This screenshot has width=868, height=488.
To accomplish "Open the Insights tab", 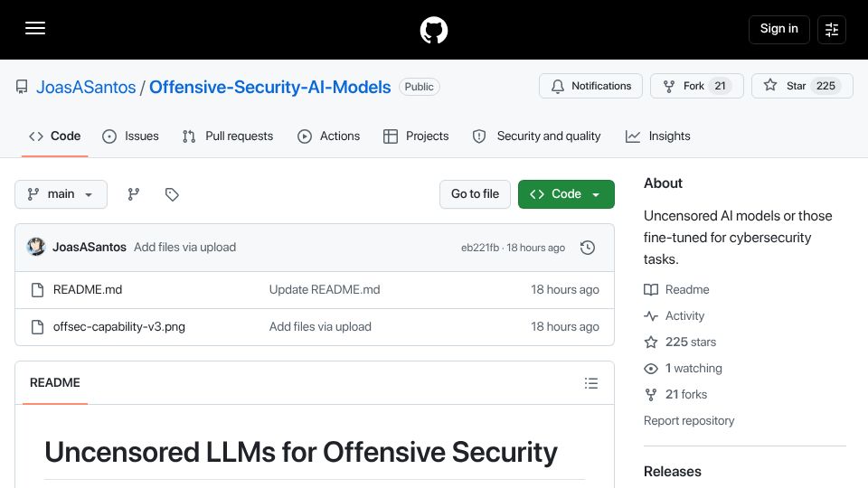I will 657,136.
